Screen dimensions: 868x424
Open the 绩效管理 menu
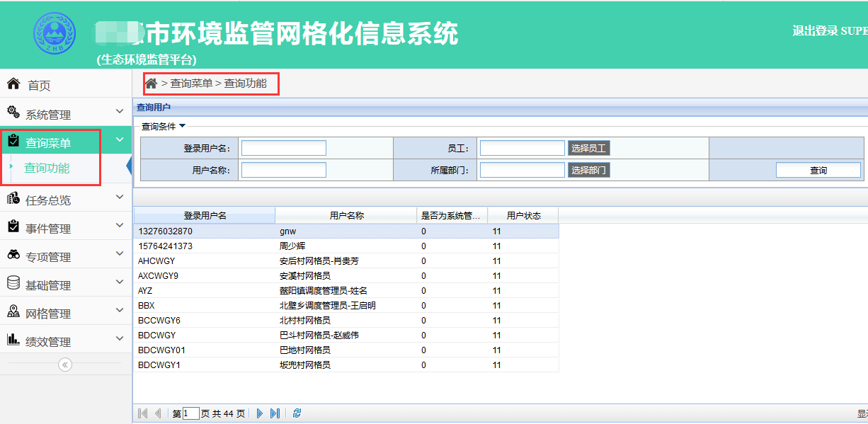point(66,340)
